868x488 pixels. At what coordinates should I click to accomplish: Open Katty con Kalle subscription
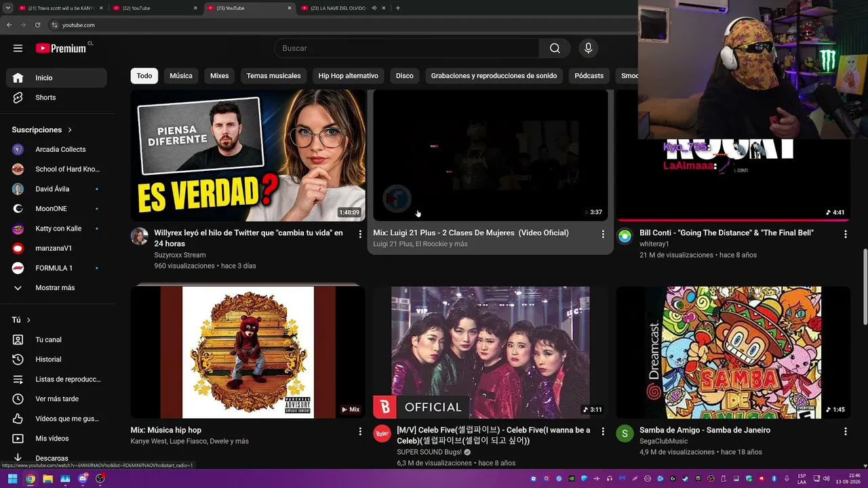(x=56, y=228)
